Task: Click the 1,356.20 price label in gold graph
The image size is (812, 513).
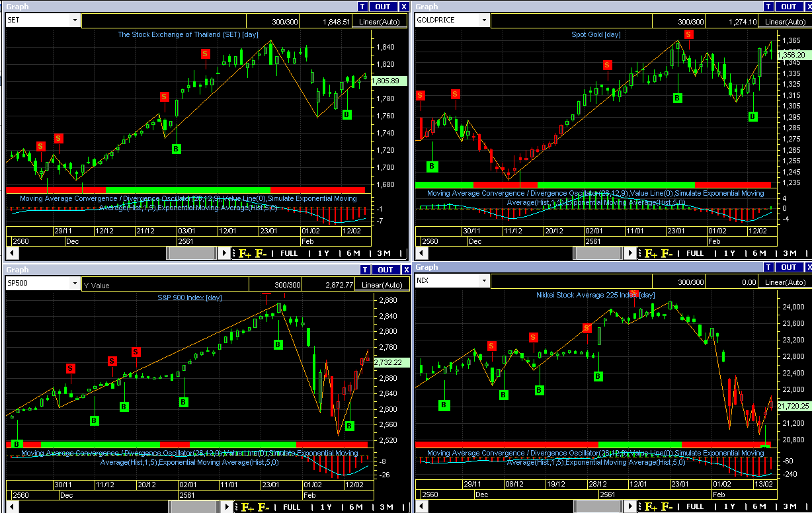Action: pyautogui.click(x=795, y=56)
